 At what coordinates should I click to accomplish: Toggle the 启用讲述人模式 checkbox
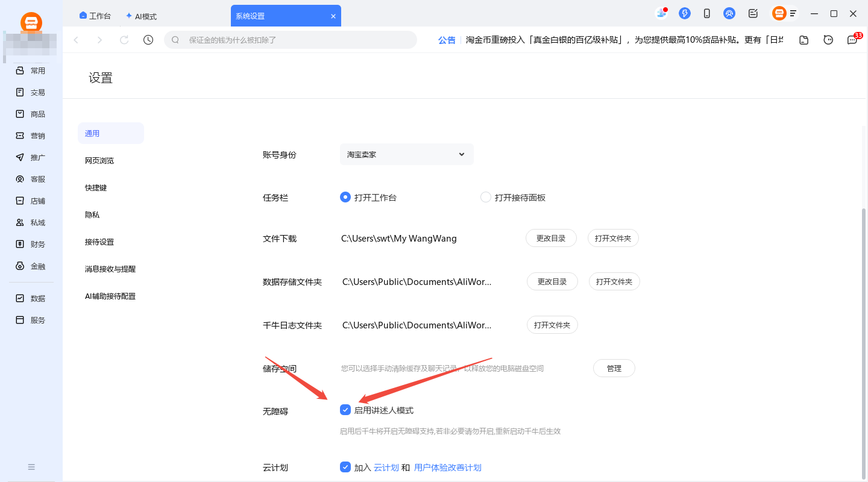(345, 410)
